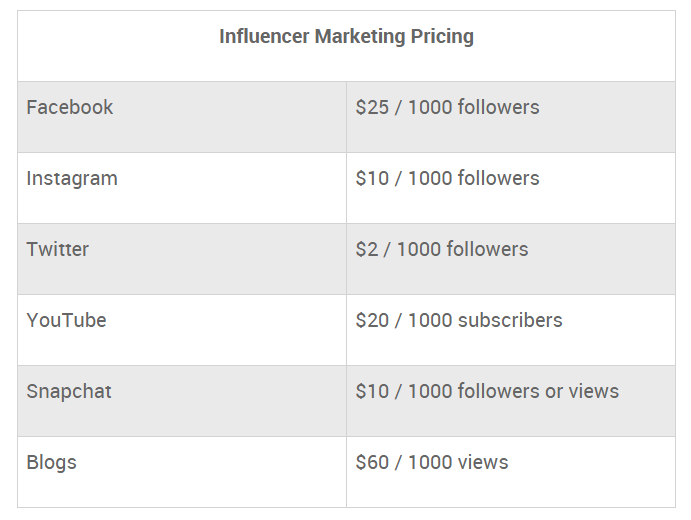The image size is (691, 520).
Task: Click Instagram's $10 / 1000 followers price
Action: coord(447,178)
